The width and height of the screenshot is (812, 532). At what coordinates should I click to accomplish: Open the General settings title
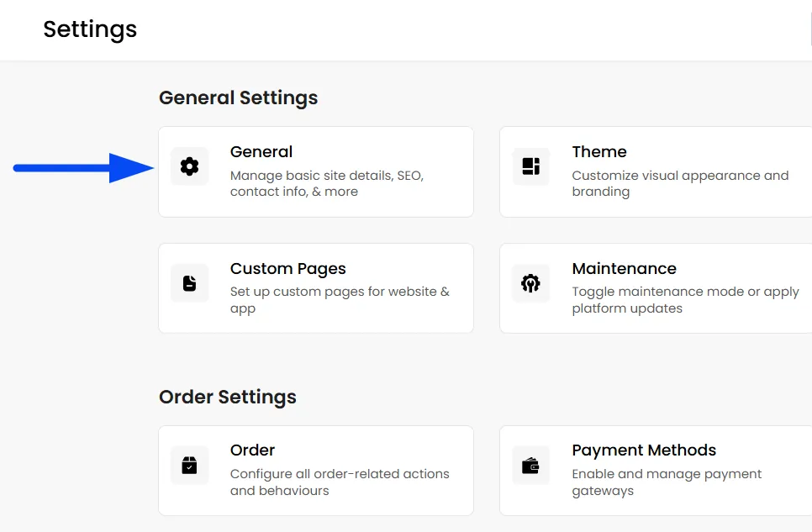coord(261,152)
